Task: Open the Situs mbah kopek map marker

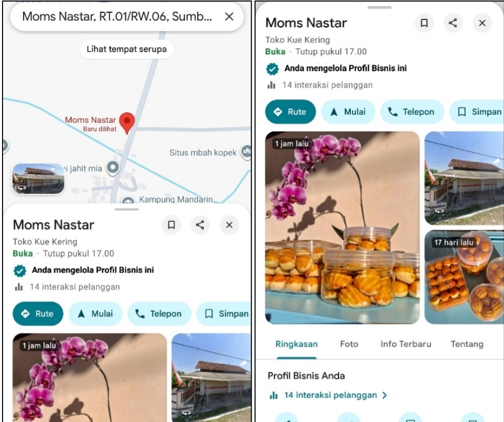Action: 247,151
